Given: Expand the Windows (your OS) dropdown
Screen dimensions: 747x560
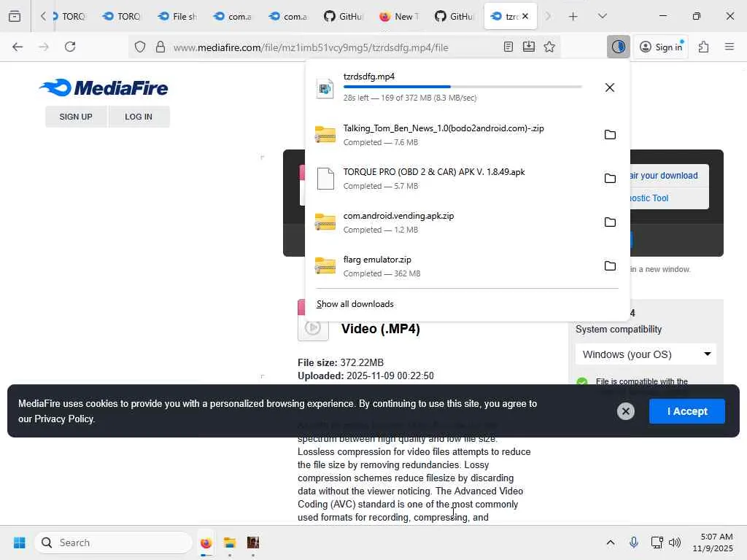Looking at the screenshot, I should [646, 354].
